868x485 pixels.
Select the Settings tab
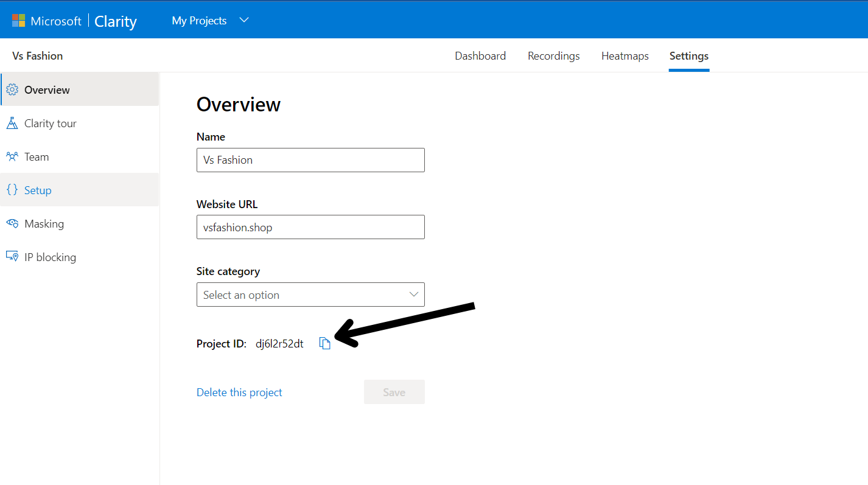pos(688,56)
